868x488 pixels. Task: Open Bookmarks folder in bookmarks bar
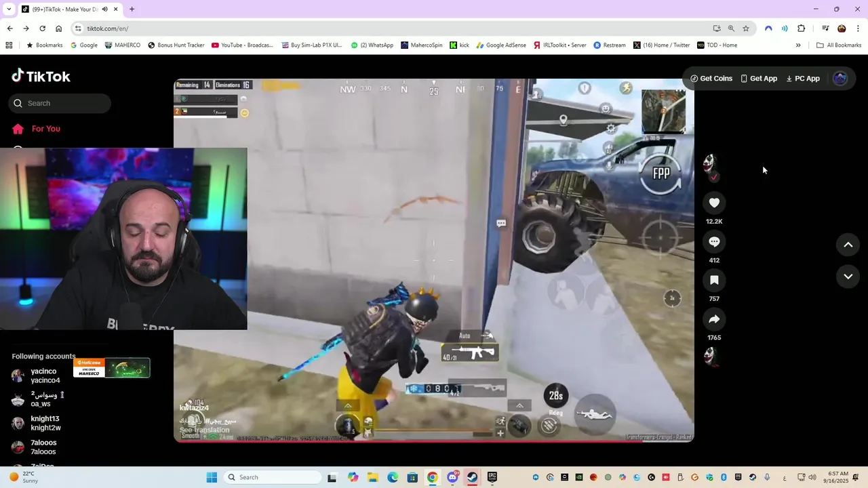point(44,45)
